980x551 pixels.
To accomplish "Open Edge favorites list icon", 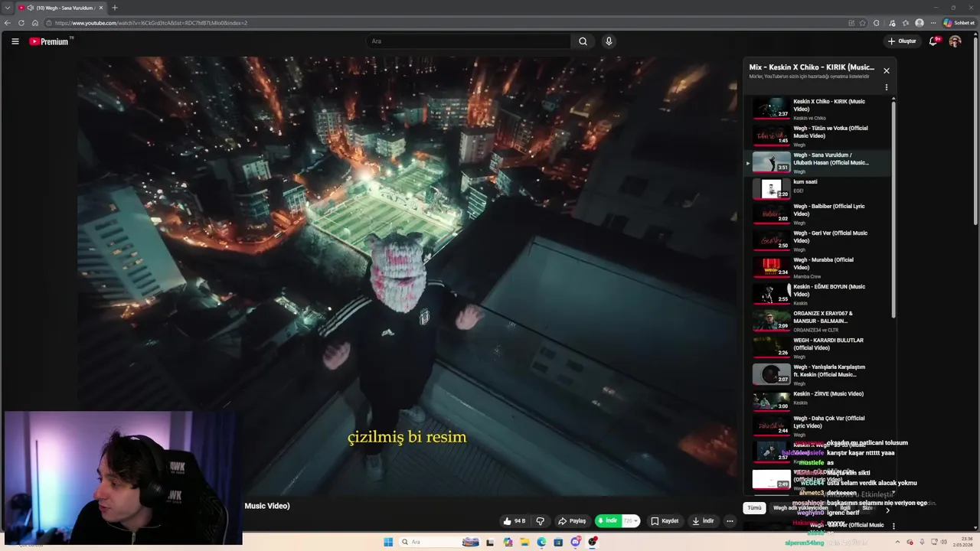I will [906, 23].
